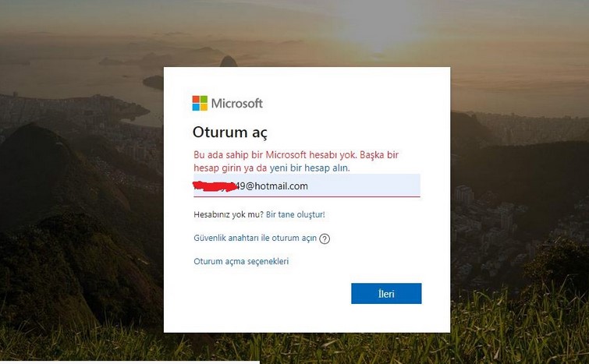Click the blue square of Microsoft logo
The image size is (589, 364).
[x=196, y=108]
